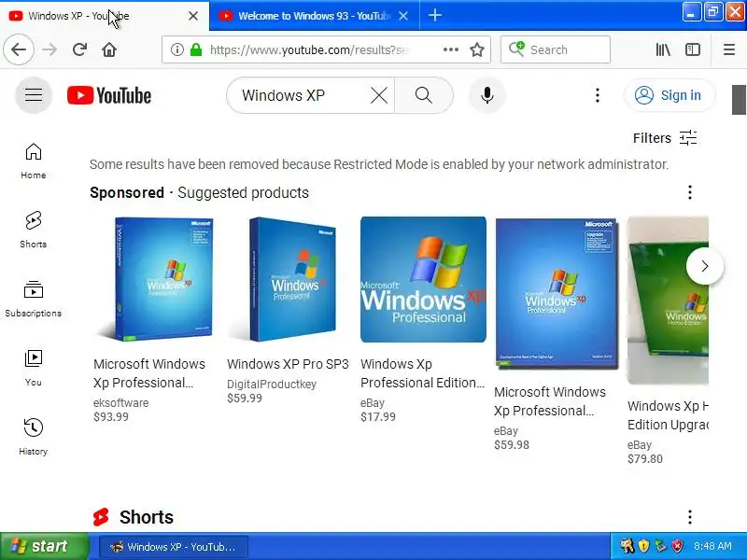Click the system tray clock 8:48 AM

tap(712, 546)
